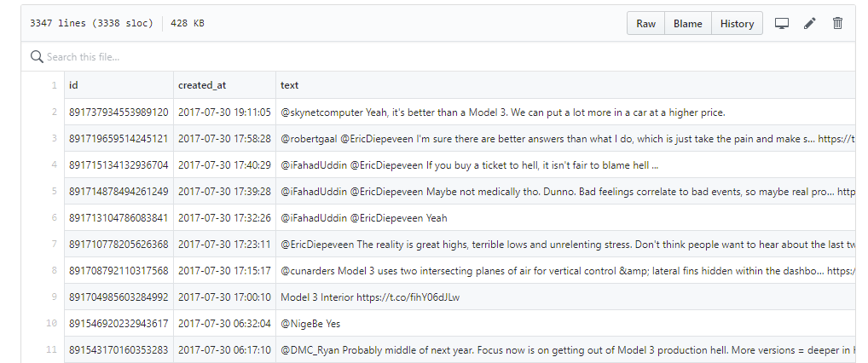Click timestamp 2017-07-30 06:17:10
The height and width of the screenshot is (363, 868).
tap(224, 350)
